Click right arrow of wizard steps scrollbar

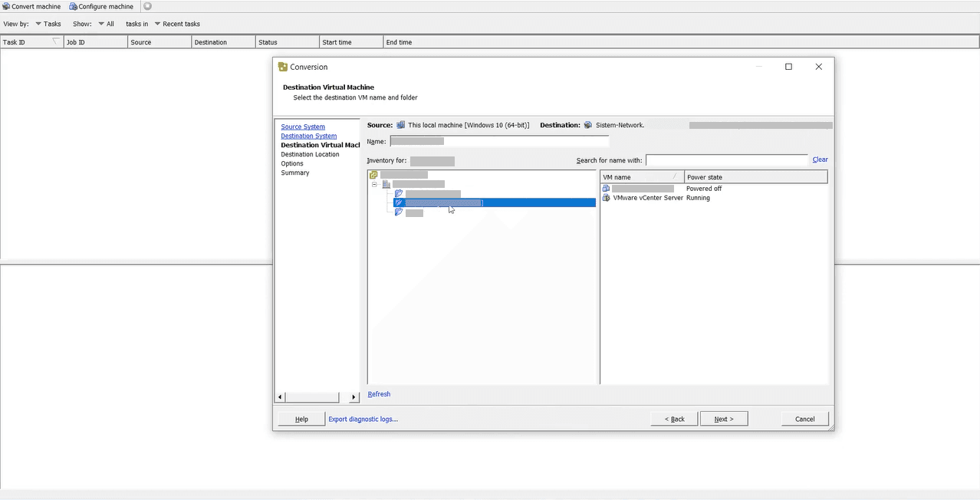[x=354, y=397]
